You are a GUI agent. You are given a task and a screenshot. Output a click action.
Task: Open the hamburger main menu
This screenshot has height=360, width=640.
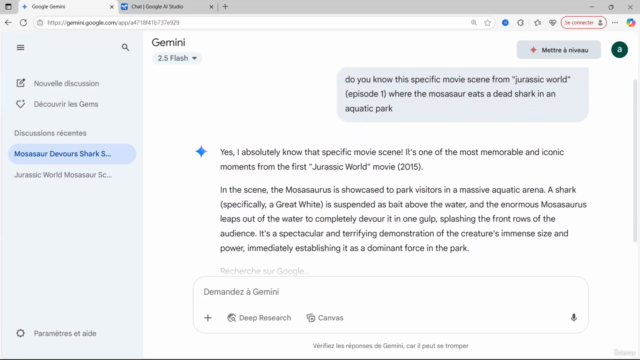pyautogui.click(x=20, y=47)
